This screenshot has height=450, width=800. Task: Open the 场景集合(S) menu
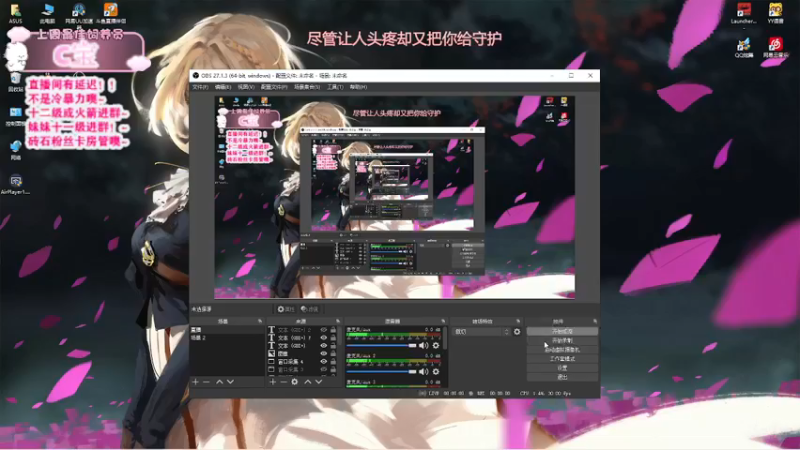coord(307,87)
